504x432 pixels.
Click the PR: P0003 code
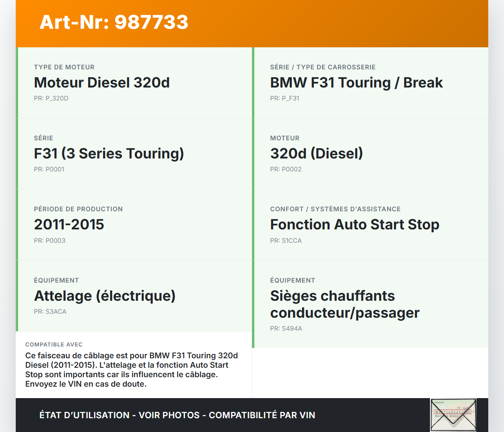[50, 241]
